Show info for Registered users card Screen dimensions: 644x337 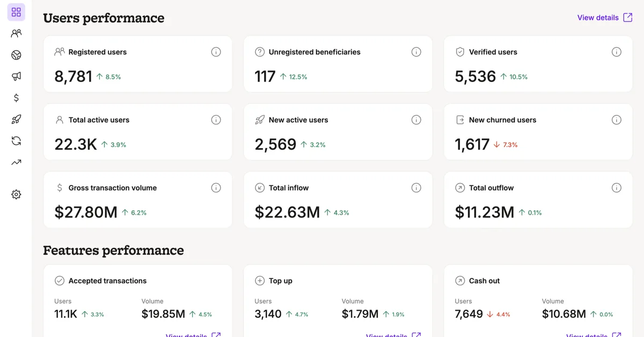tap(216, 52)
